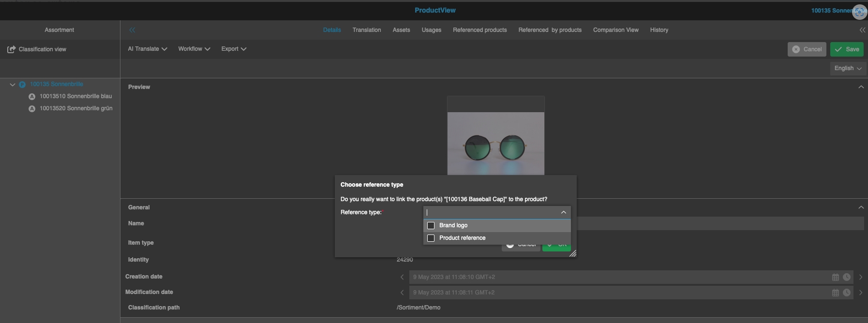The width and height of the screenshot is (868, 323).
Task: Open the AI Translate dropdown
Action: tap(148, 49)
